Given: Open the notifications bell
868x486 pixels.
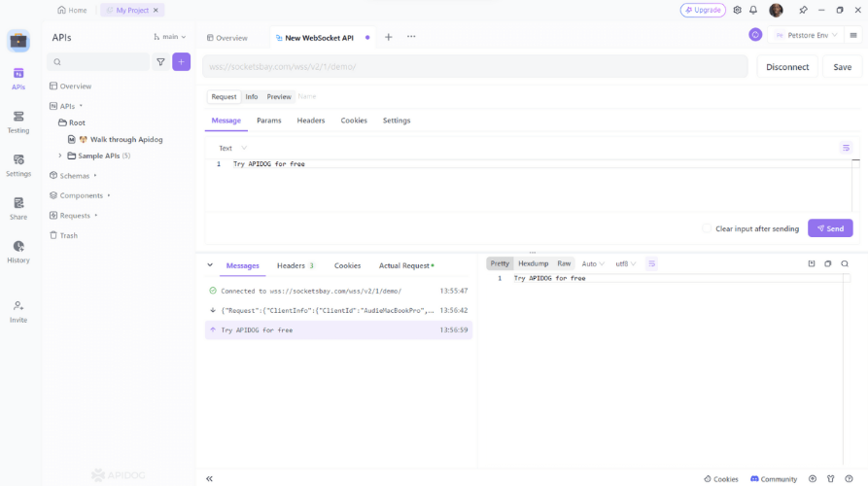Looking at the screenshot, I should (x=753, y=10).
